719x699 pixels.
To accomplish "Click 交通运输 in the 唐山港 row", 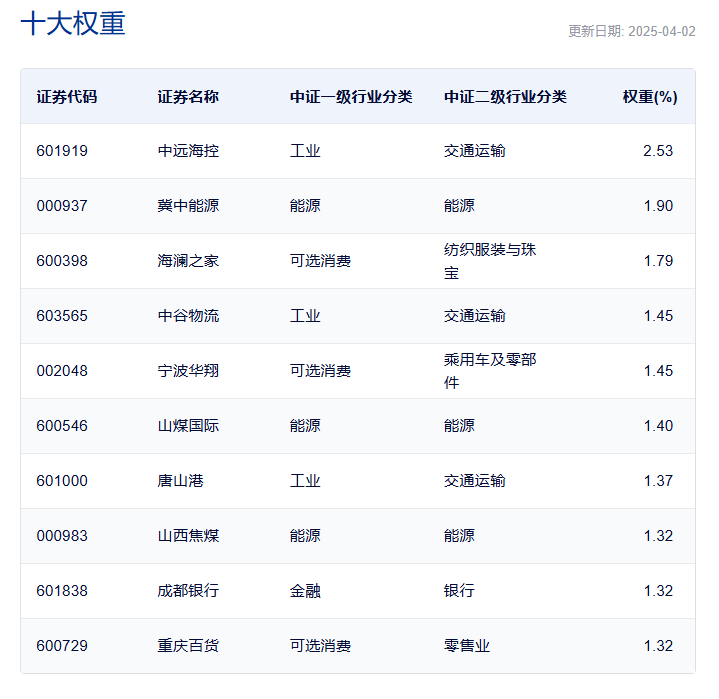I will [475, 481].
